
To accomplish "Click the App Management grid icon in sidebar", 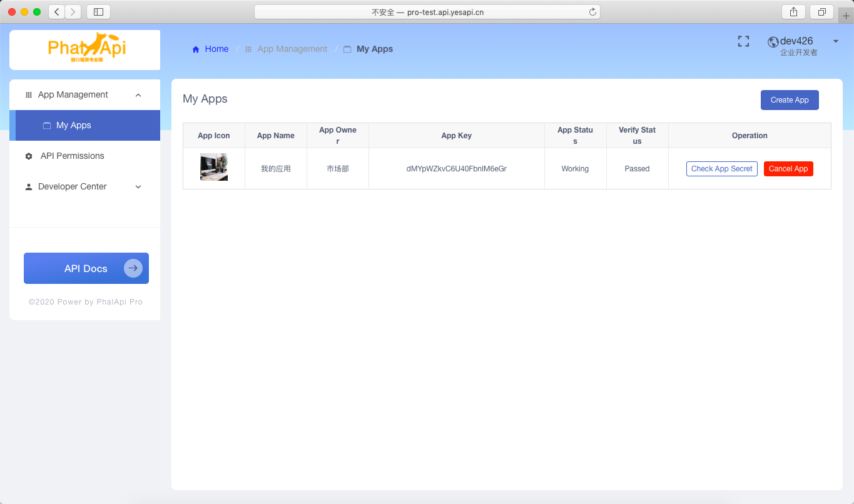I will tap(29, 95).
